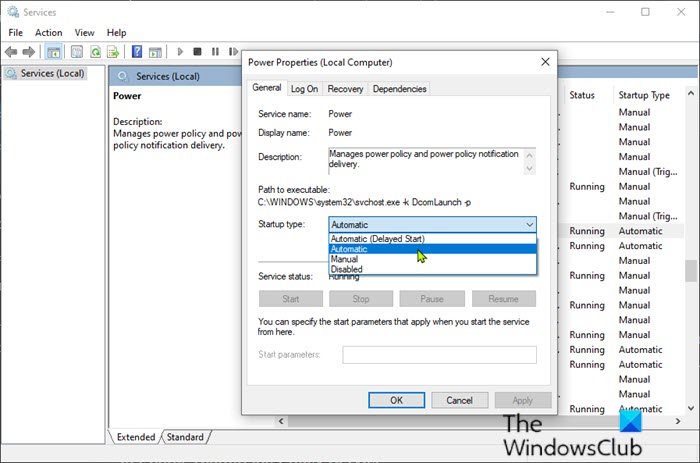Open the Action menu
The image size is (700, 463).
(49, 33)
